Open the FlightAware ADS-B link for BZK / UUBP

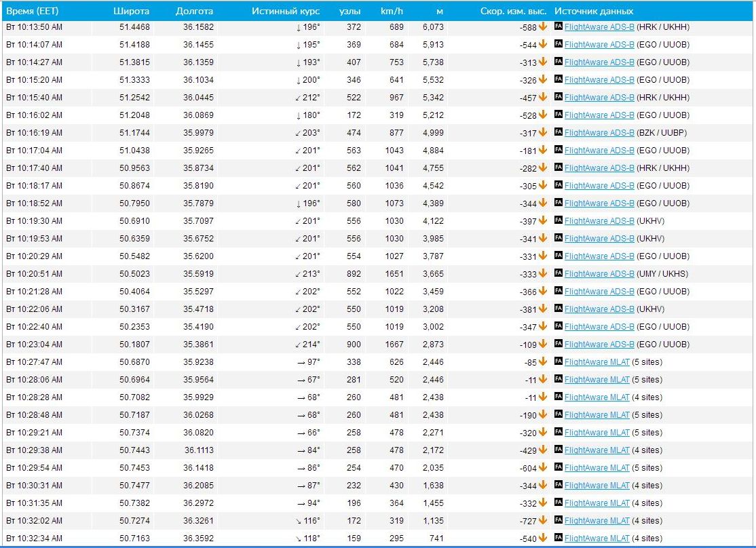tap(599, 133)
